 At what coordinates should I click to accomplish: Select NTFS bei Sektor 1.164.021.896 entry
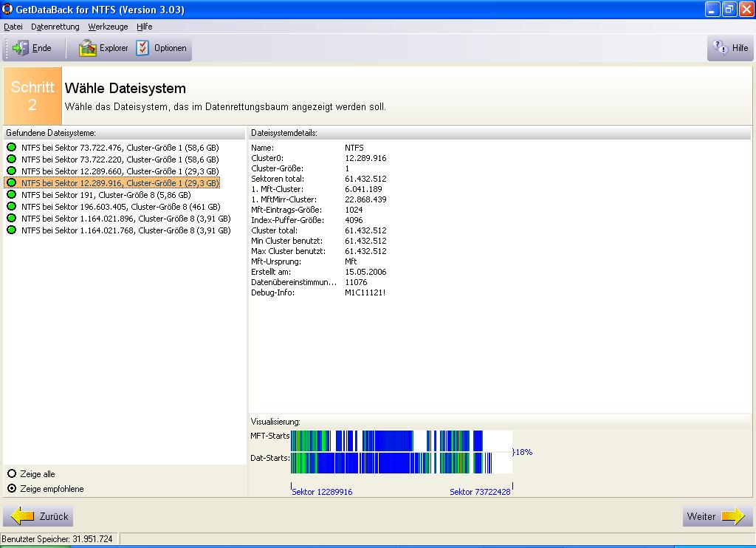126,219
